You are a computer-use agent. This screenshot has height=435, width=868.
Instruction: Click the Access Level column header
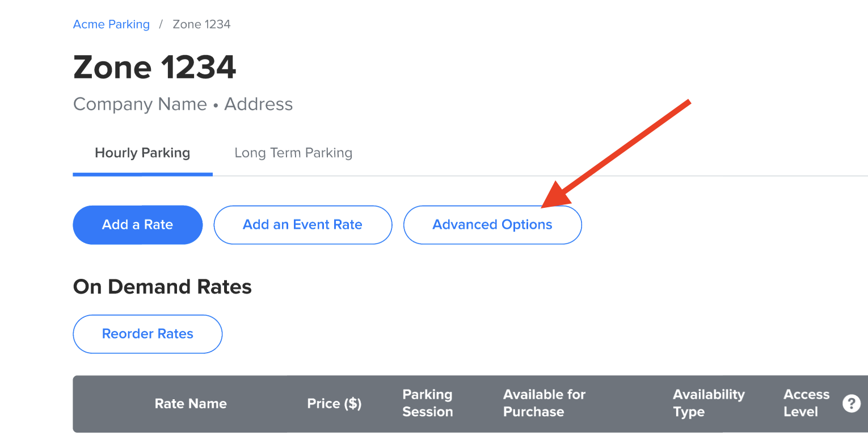tap(806, 403)
